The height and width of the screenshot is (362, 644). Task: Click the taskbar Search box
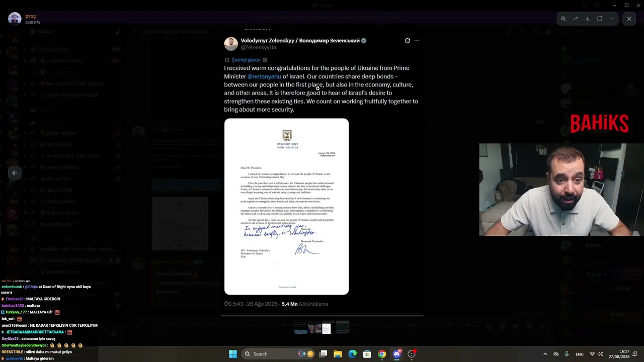tap(278, 354)
